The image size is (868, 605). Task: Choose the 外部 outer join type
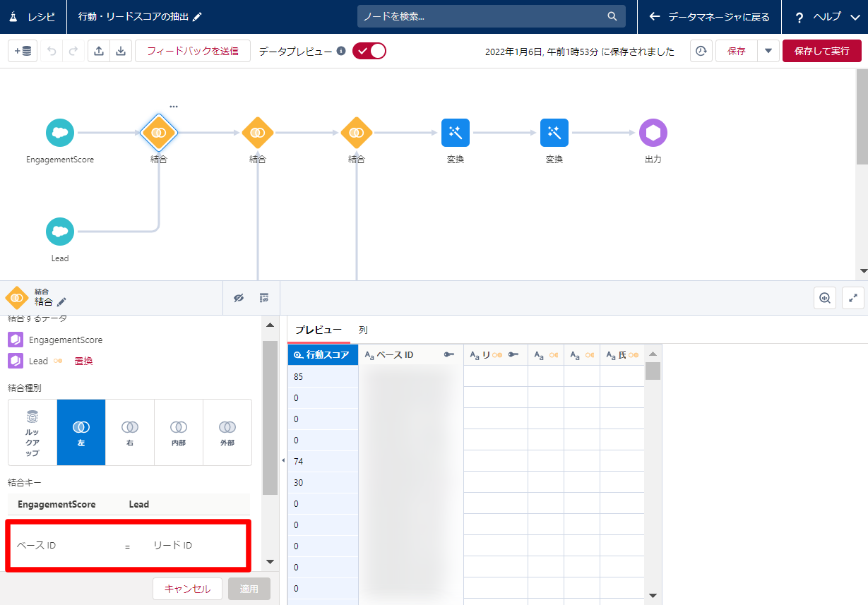(227, 432)
